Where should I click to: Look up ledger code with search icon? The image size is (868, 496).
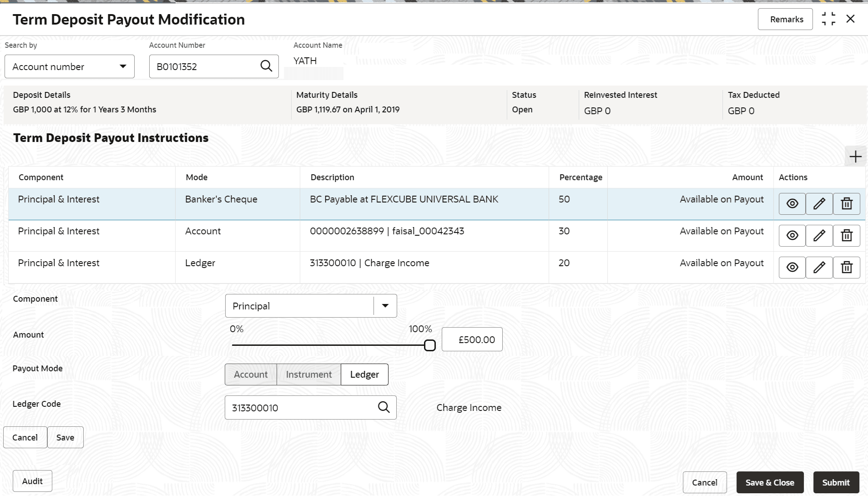tap(384, 407)
